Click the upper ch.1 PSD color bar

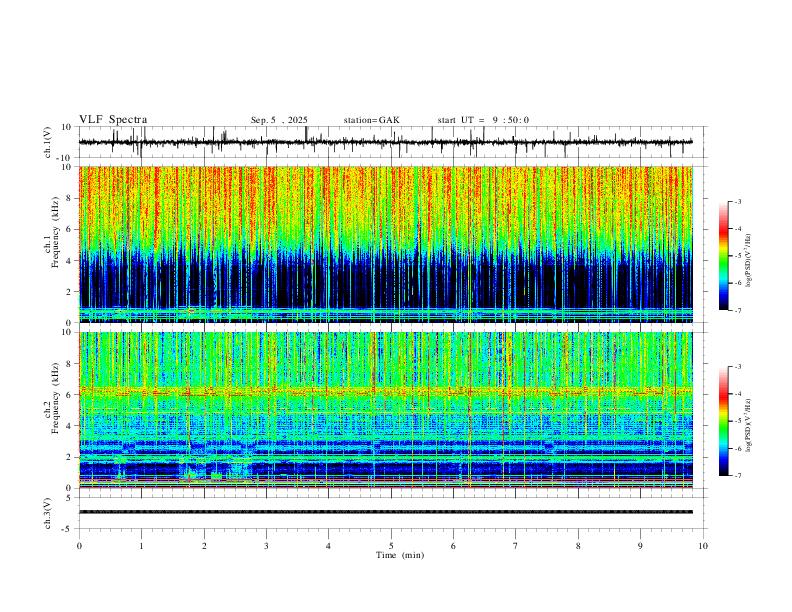pyautogui.click(x=723, y=256)
